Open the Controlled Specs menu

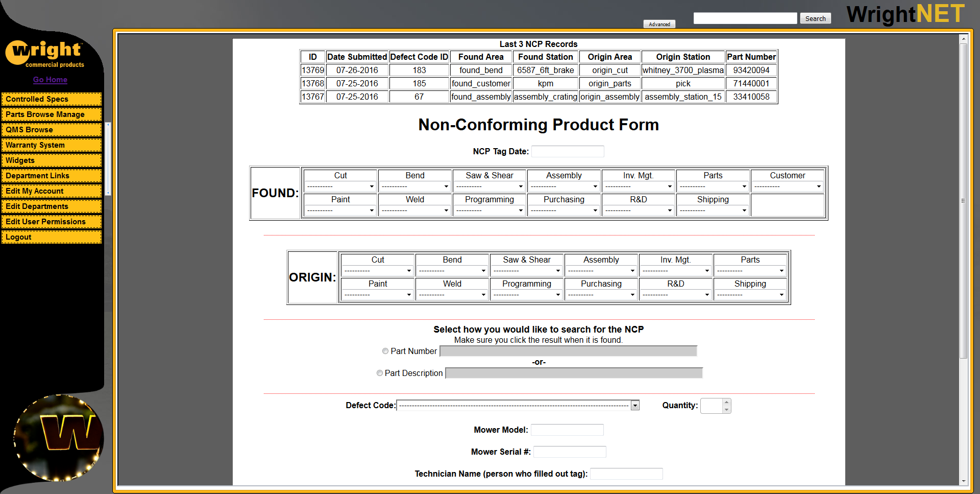(52, 99)
